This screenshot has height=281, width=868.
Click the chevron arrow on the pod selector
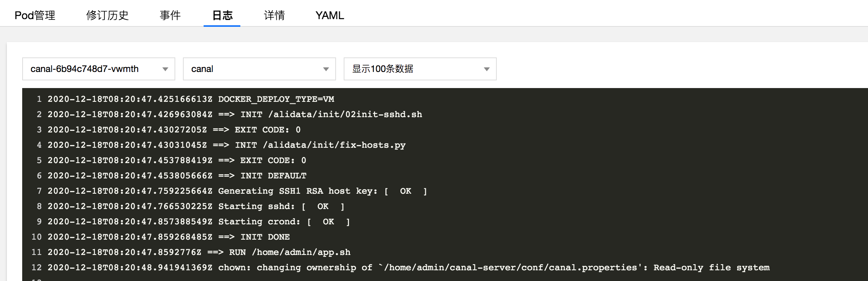(166, 69)
